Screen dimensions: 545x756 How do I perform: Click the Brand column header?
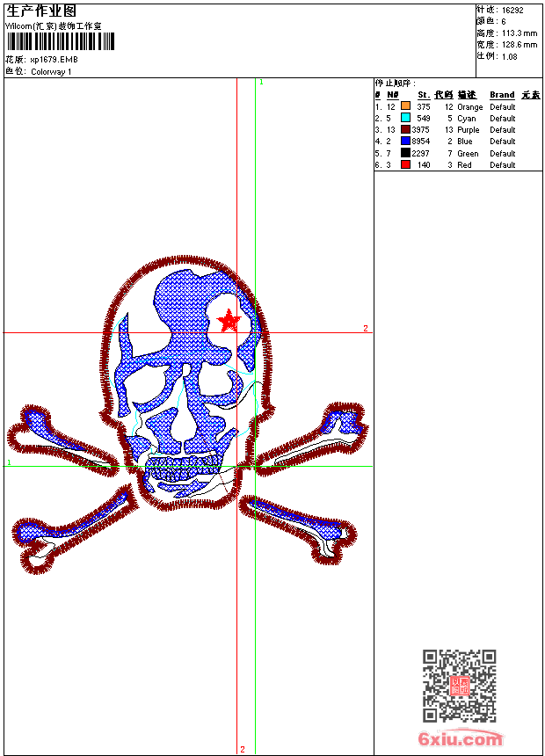tap(502, 95)
